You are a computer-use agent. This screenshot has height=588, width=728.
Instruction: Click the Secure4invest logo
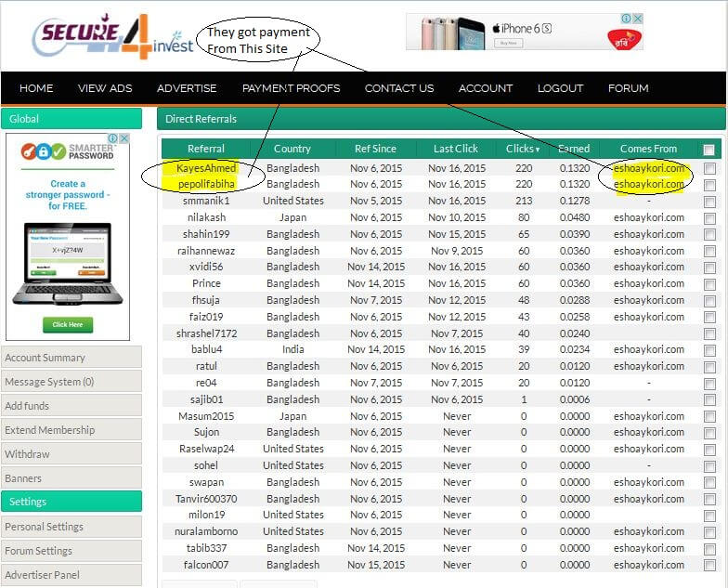(x=111, y=37)
